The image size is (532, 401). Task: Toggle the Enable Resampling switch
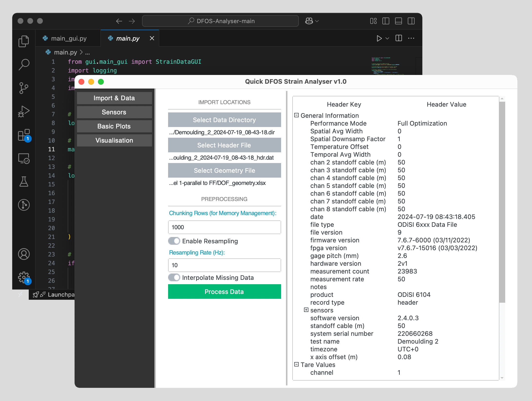(174, 241)
